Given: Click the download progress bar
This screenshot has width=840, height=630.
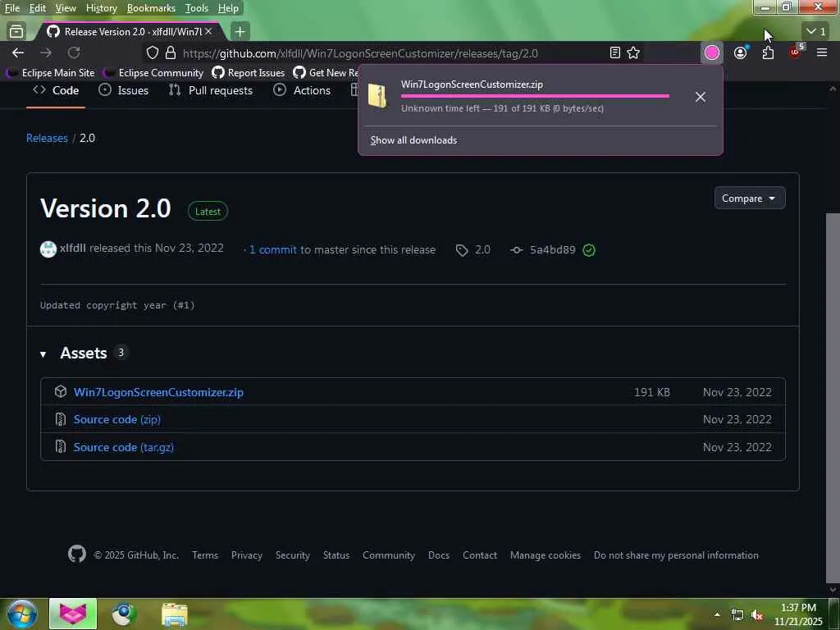Looking at the screenshot, I should [x=535, y=97].
